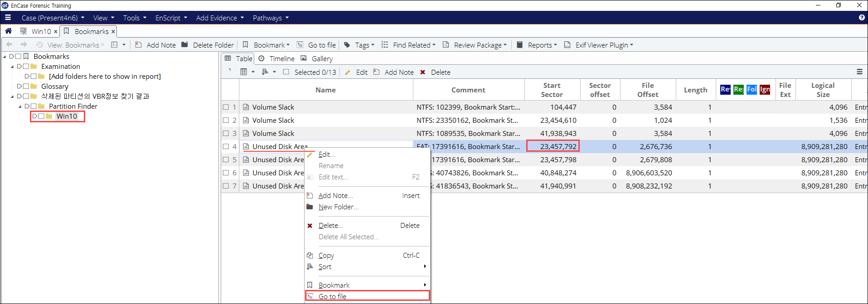The image size is (868, 304).
Task: Check the checkbox for row 2
Action: coord(226,121)
